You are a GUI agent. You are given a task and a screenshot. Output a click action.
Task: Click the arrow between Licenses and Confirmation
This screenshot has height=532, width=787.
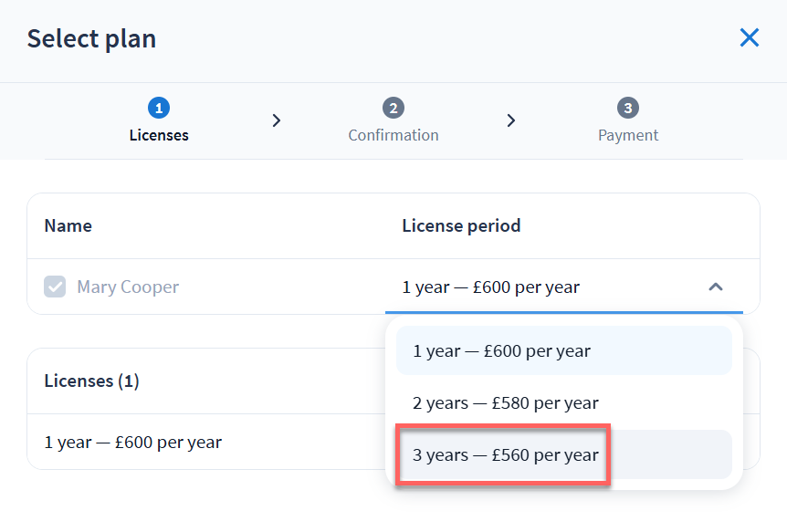click(277, 120)
